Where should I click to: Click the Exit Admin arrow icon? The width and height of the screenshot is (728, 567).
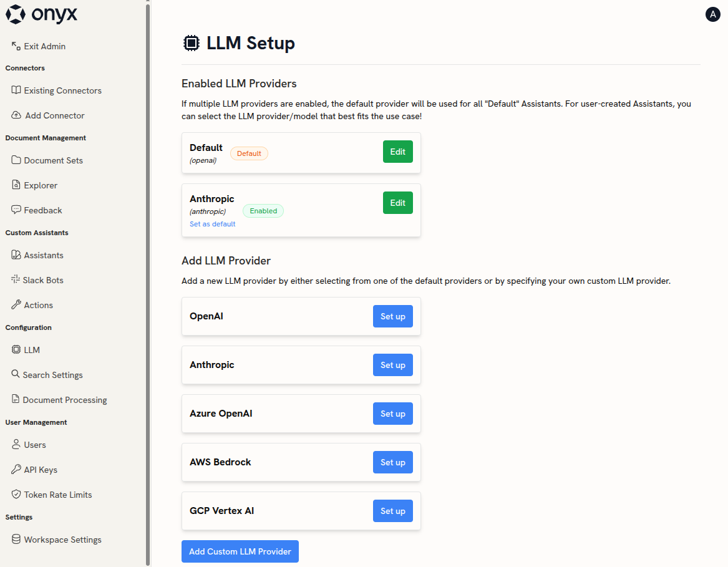[x=16, y=46]
